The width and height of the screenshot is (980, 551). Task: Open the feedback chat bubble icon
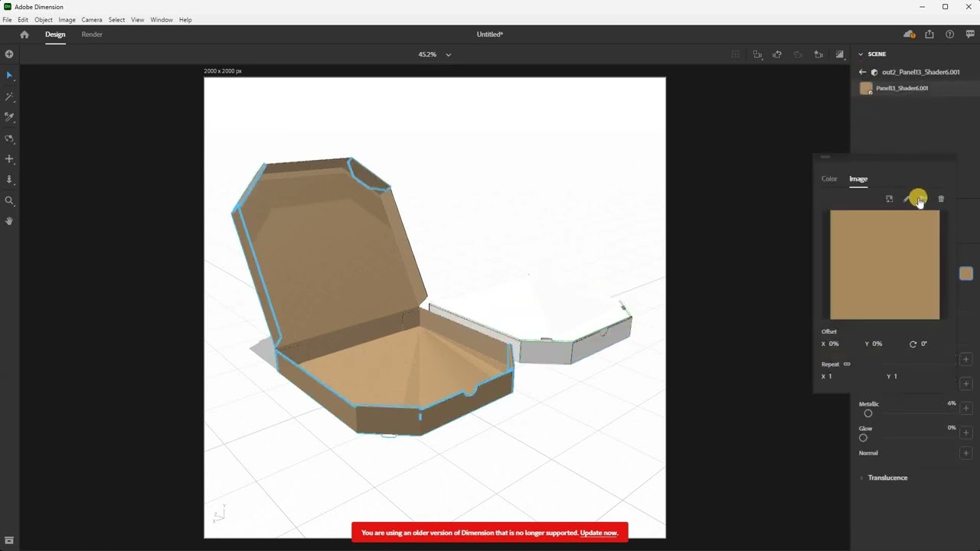[970, 34]
